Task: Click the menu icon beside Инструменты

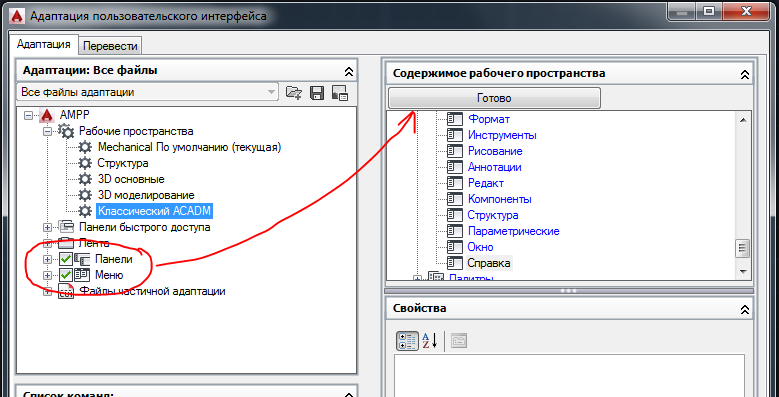Action: coord(455,135)
